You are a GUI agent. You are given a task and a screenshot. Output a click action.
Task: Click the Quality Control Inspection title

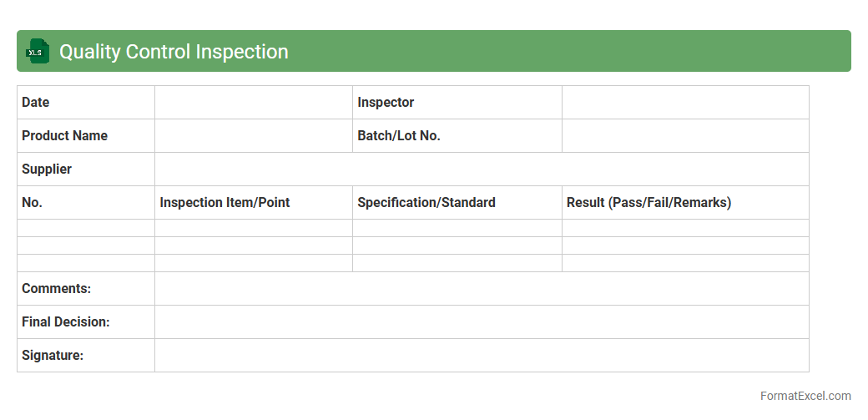pyautogui.click(x=174, y=52)
